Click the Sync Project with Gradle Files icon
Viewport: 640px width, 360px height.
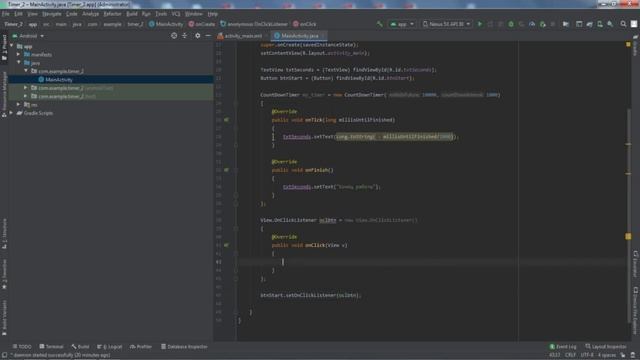(589, 24)
